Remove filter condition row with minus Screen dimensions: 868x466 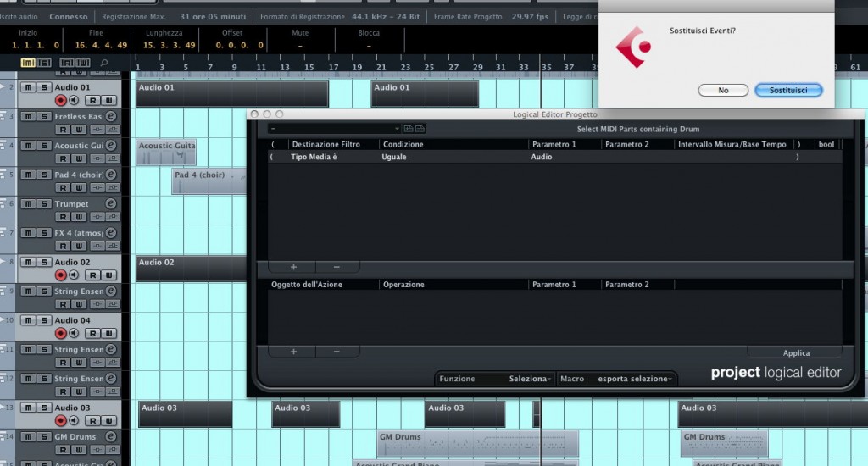[x=337, y=267]
